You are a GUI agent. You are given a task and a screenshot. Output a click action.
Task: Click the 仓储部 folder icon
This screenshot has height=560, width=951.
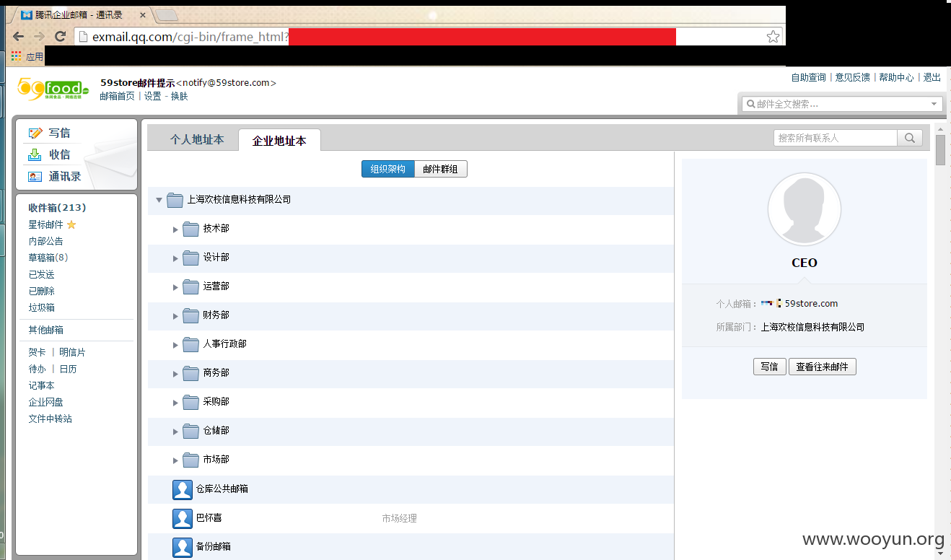(190, 431)
